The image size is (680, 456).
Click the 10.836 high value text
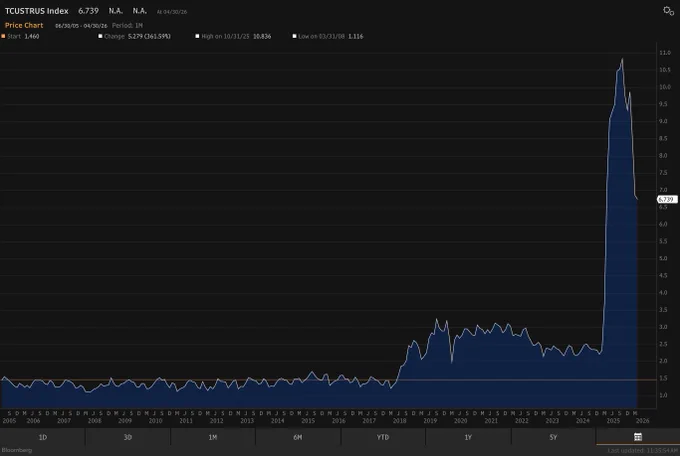coord(262,36)
